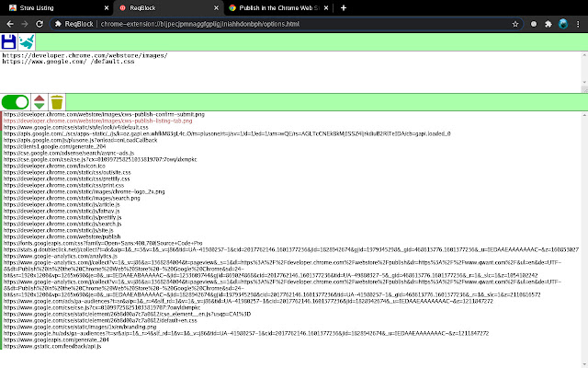Select the www.gstatic.com/feedback/api.js request
Viewport: 588px width, 368px height.
tap(52, 346)
